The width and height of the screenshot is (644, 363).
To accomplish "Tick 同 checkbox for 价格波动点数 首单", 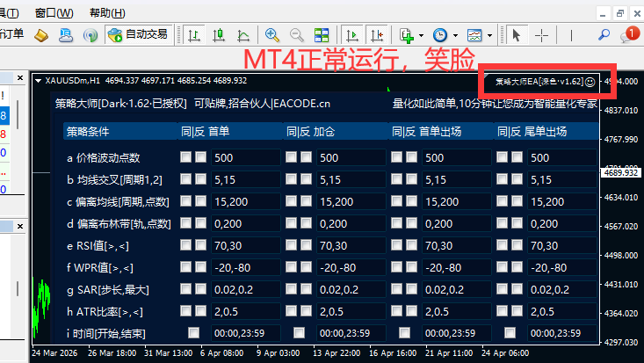I will click(185, 156).
